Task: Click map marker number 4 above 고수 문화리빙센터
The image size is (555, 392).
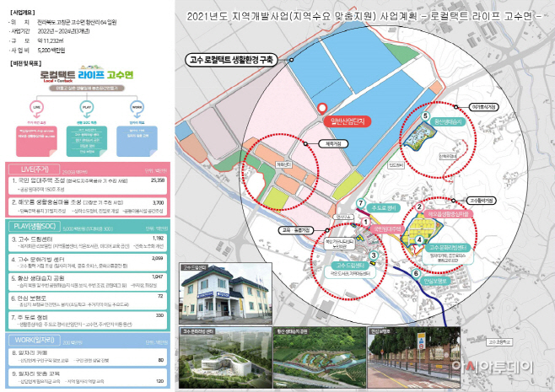Action: [x=419, y=240]
